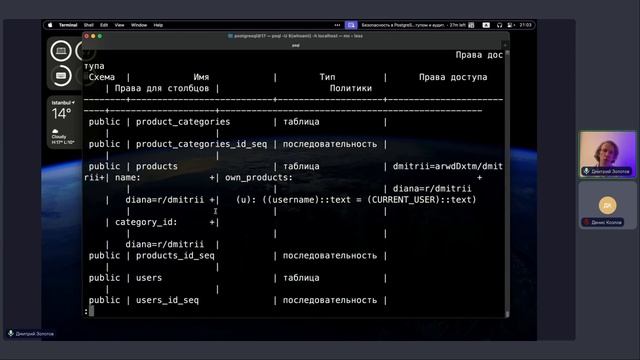The height and width of the screenshot is (360, 640).
Task: Click the psql tab in Terminal
Action: [x=296, y=45]
